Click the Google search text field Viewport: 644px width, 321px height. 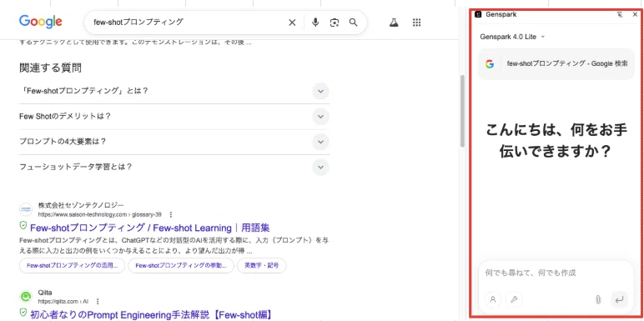pyautogui.click(x=187, y=23)
